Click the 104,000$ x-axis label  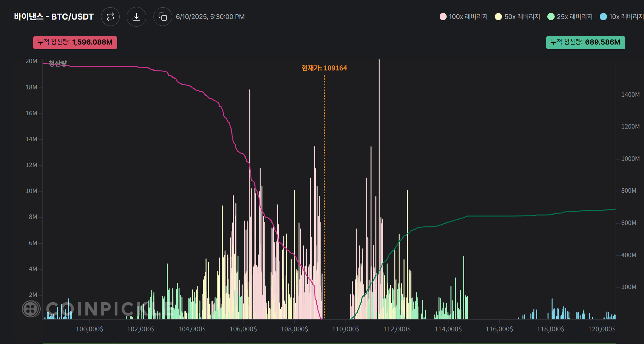point(192,329)
